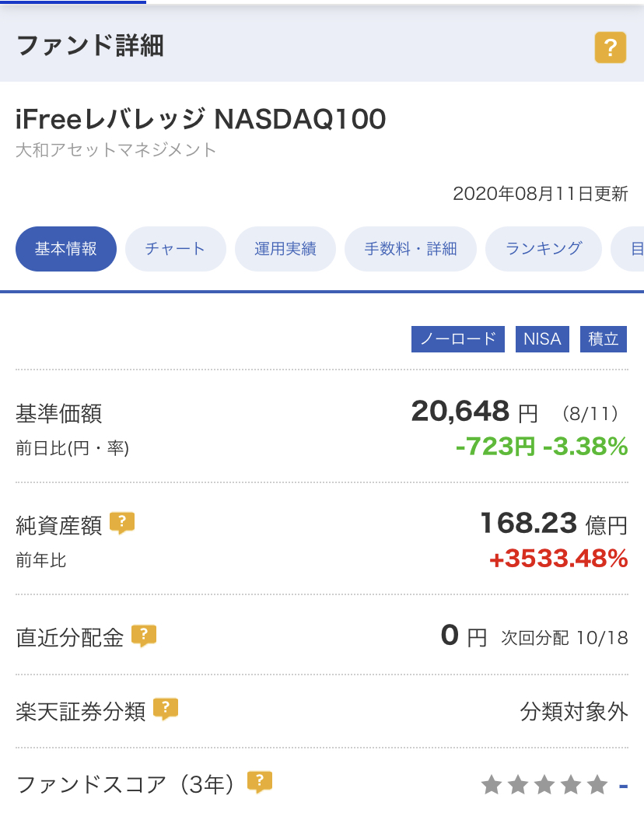The image size is (644, 813).
Task: Select the partially visible tab after ランキング
Action: 628,249
